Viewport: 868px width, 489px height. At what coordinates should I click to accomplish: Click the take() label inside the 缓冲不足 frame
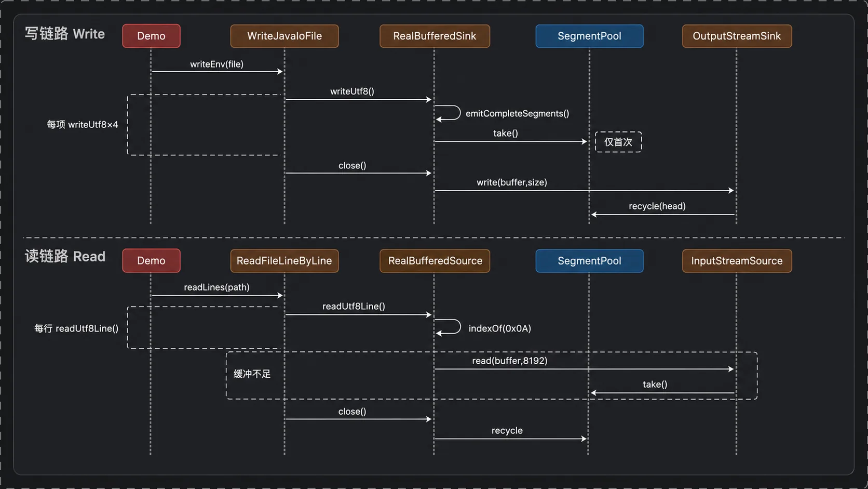[655, 384]
